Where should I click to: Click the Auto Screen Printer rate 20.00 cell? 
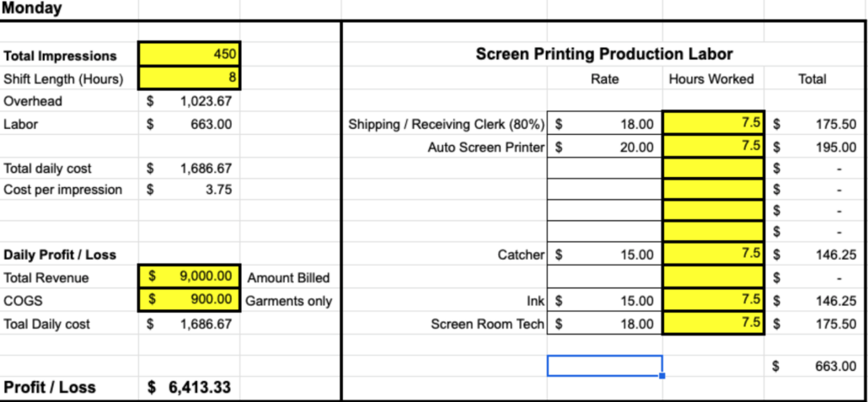(604, 147)
